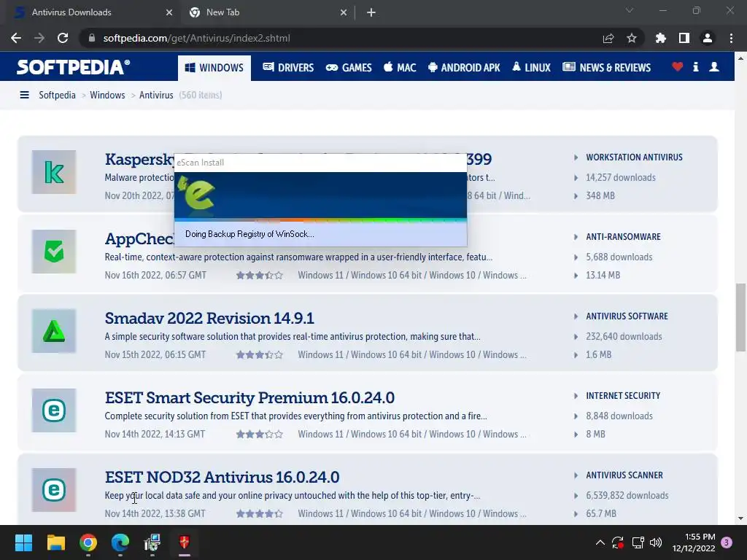Open the Windows Start menu
The image size is (747, 560).
tap(23, 542)
